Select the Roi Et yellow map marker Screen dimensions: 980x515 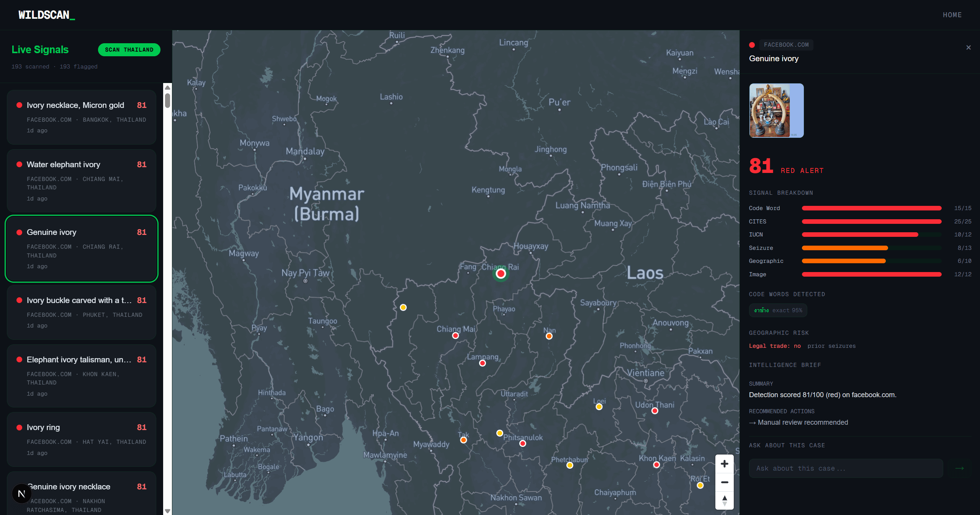(x=700, y=485)
